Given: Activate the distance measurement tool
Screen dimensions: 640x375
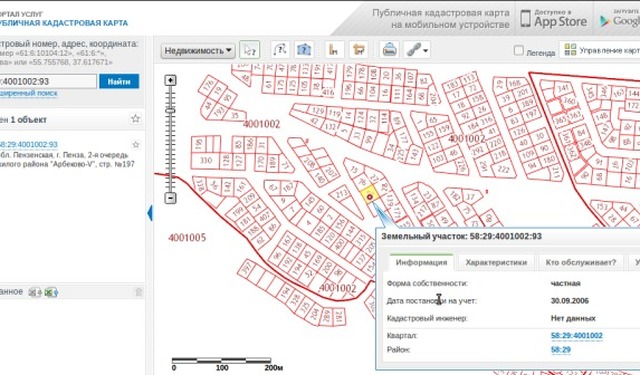Looking at the screenshot, I should 334,50.
